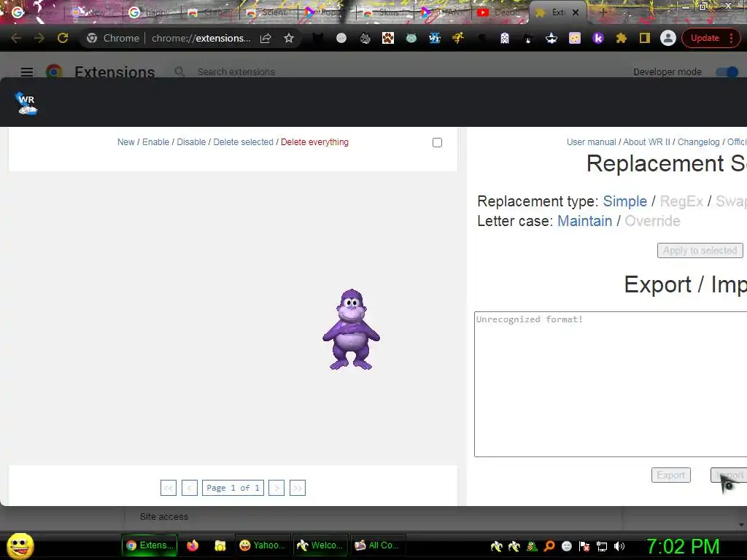The height and width of the screenshot is (560, 747).
Task: Go forward with the forward arrow
Action: tap(39, 38)
